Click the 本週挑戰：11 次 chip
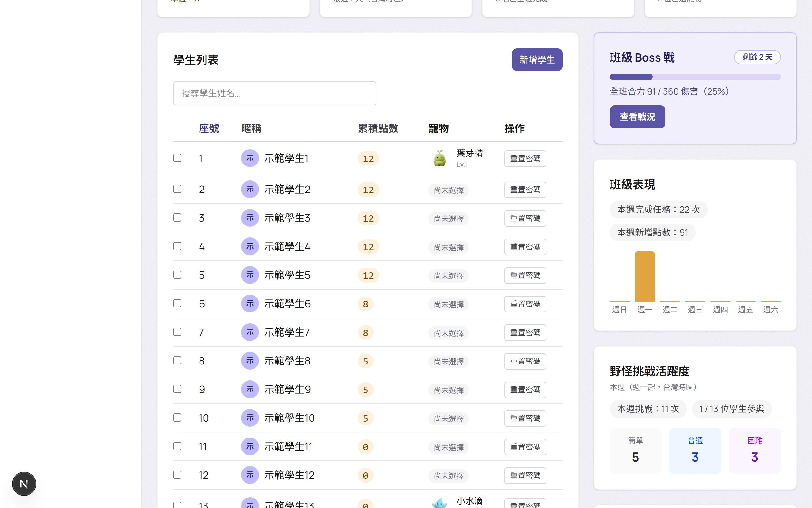 point(648,409)
